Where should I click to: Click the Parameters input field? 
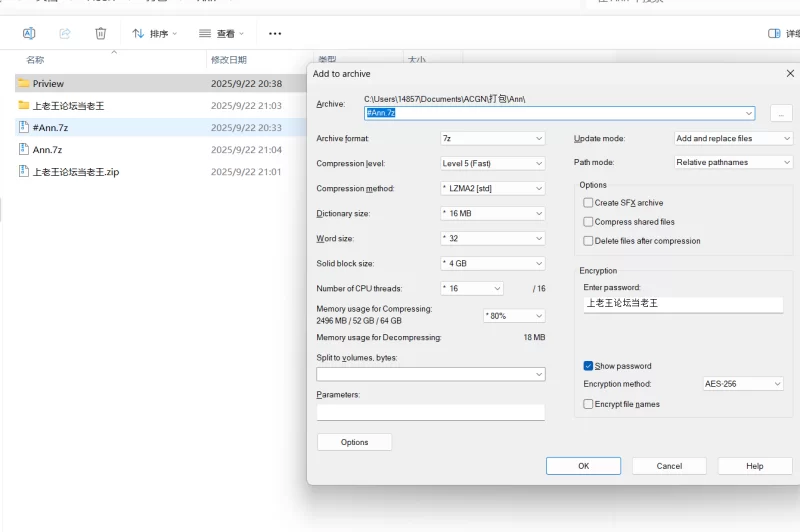pos(430,412)
